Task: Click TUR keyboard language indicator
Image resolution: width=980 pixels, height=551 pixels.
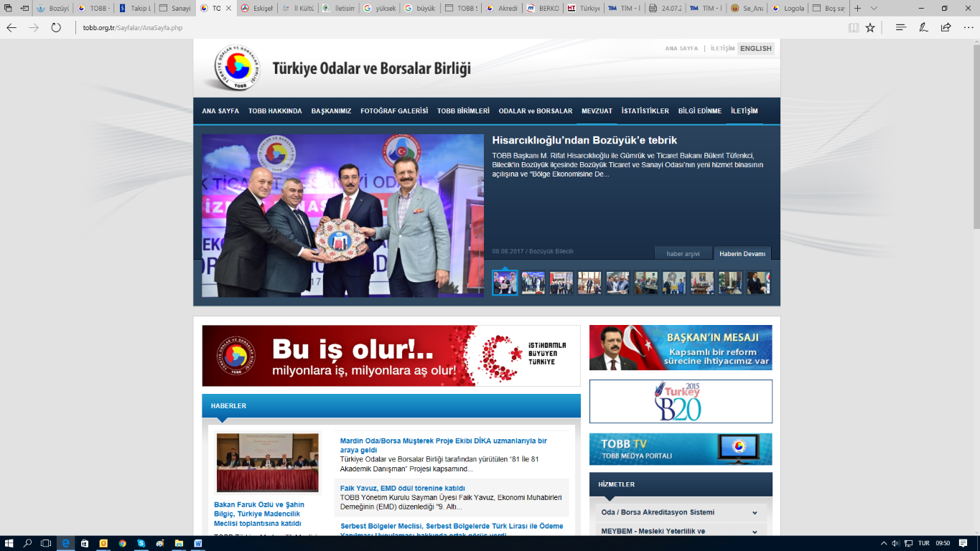Action: point(923,543)
